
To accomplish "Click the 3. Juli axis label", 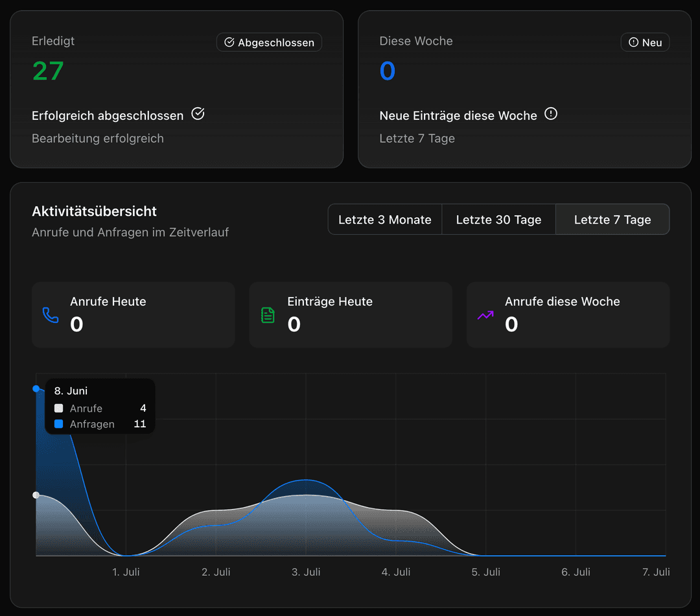I will [x=306, y=572].
